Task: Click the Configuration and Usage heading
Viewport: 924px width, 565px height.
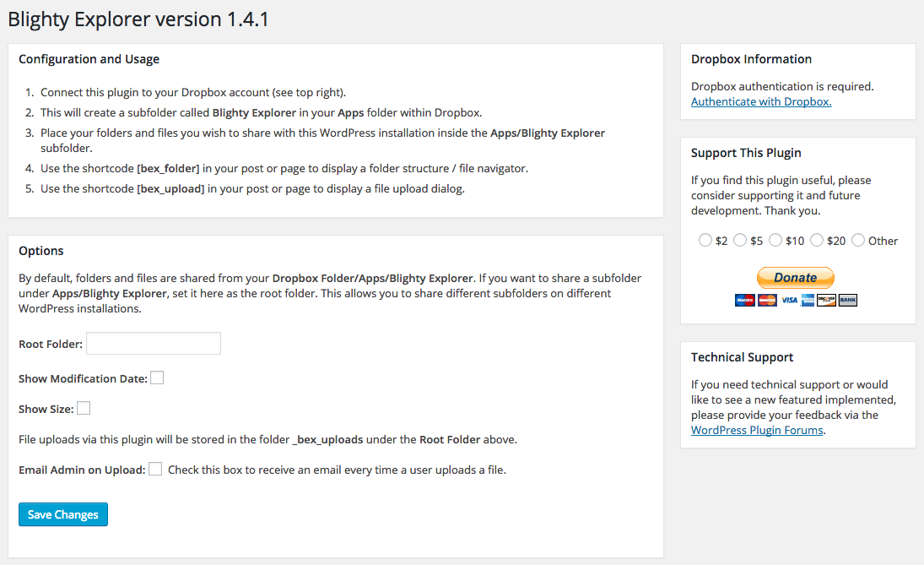Action: tap(89, 59)
